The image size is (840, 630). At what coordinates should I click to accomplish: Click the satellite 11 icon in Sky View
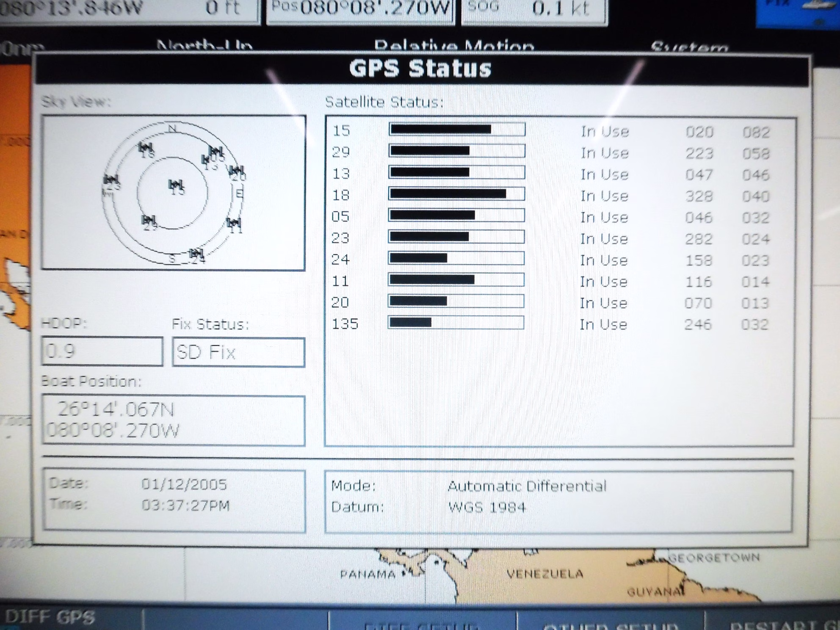coord(234,223)
